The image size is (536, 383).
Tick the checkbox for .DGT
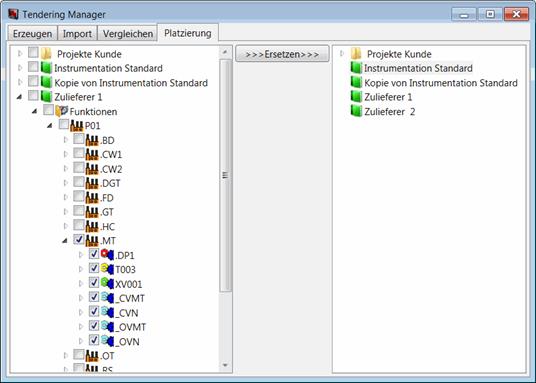(x=79, y=182)
